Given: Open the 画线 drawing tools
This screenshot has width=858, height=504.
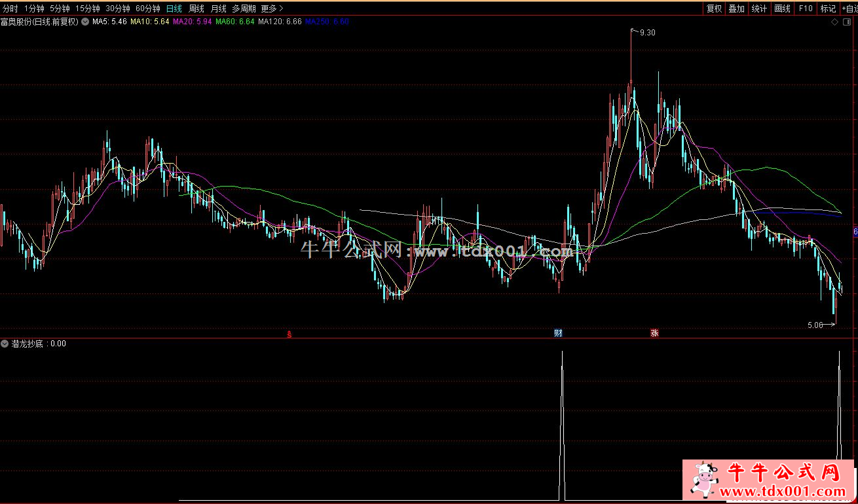Looking at the screenshot, I should (783, 9).
